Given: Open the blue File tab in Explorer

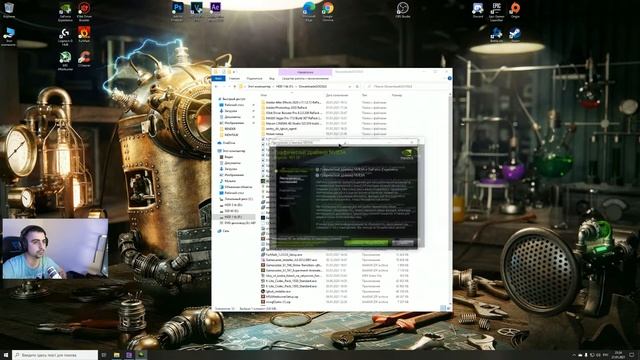Looking at the screenshot, I should tap(218, 78).
